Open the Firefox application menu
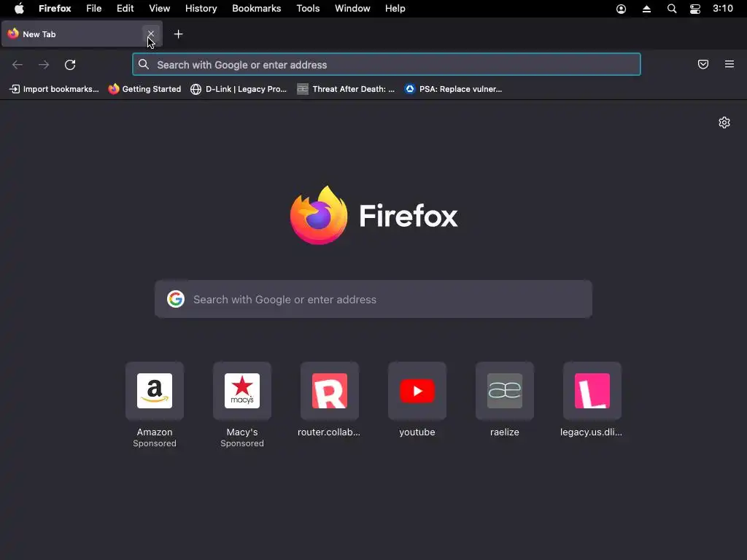747x560 pixels. [55, 9]
